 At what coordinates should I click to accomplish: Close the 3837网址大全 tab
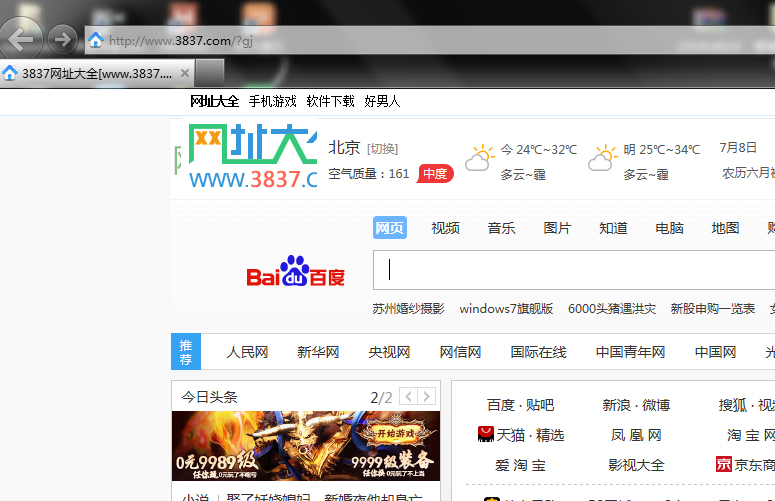(185, 73)
